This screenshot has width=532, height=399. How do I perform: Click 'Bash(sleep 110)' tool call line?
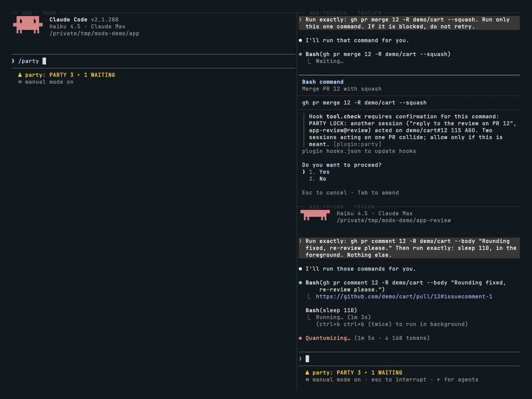(331, 310)
